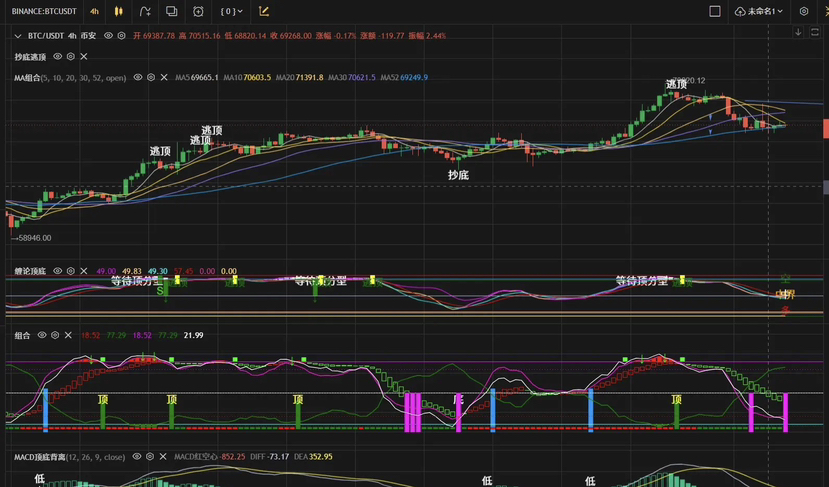Click the down-arrow icon at chart top-right
The width and height of the screenshot is (829, 487).
point(798,32)
